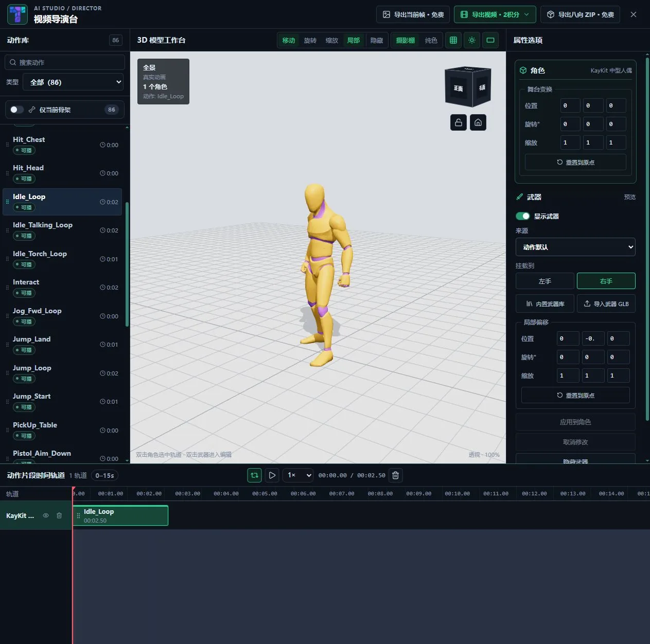Click the lock camera view icon
Image resolution: width=650 pixels, height=644 pixels.
pyautogui.click(x=459, y=122)
